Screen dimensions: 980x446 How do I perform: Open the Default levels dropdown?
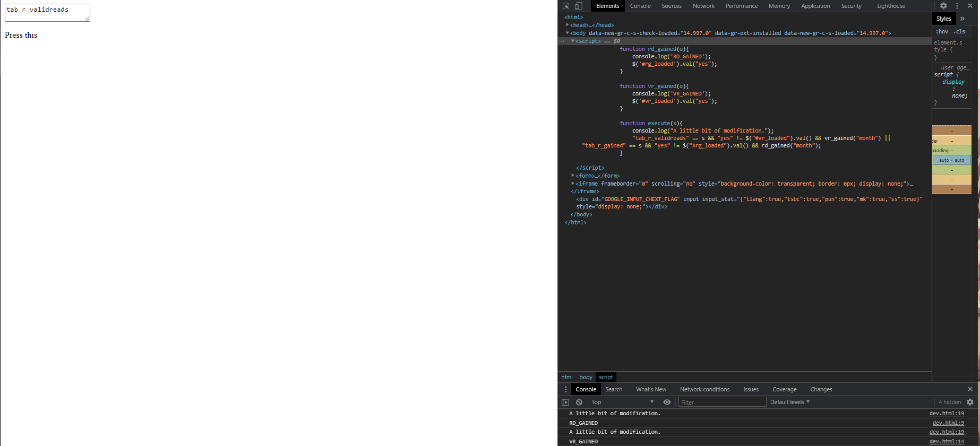click(x=789, y=402)
